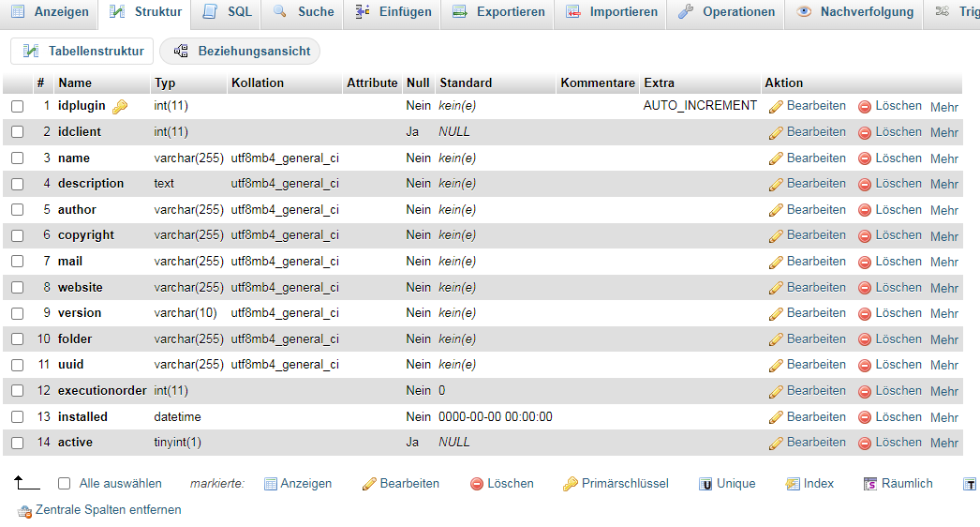Click Löschen for the website column

click(890, 288)
